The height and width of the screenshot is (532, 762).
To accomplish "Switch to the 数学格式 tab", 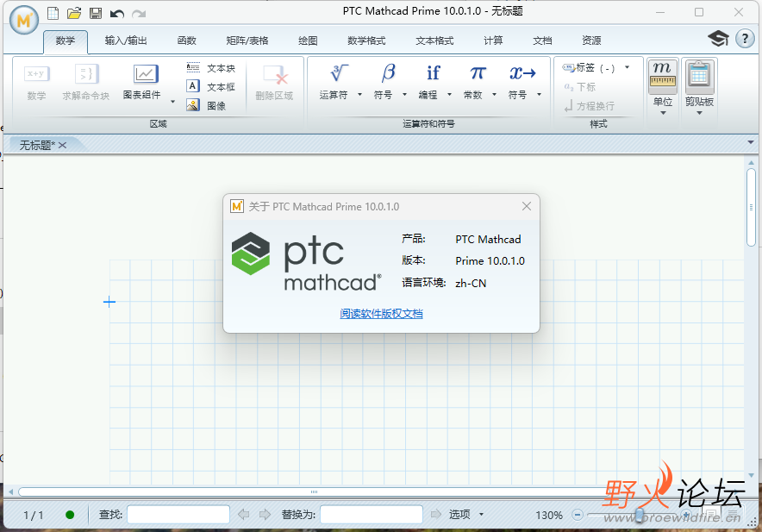I will [366, 41].
